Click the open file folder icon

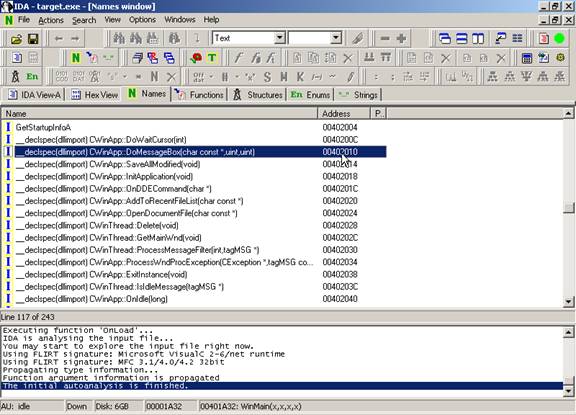[16, 39]
